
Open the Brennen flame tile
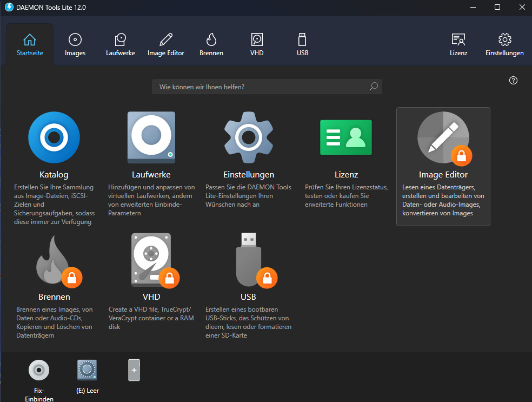54,261
